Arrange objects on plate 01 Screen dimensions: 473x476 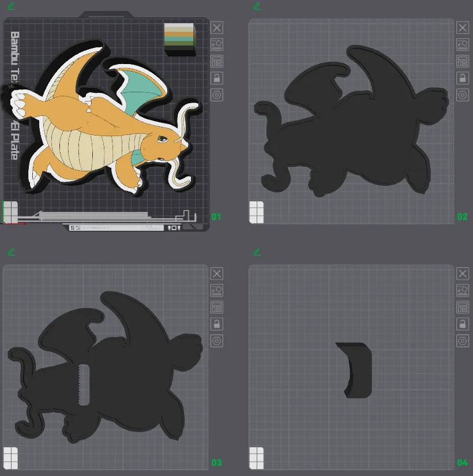pyautogui.click(x=217, y=61)
